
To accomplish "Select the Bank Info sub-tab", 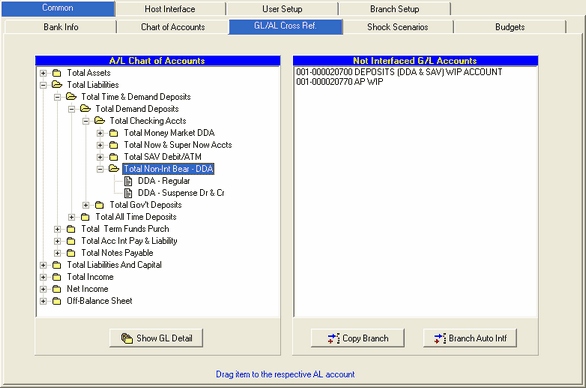I will (61, 27).
